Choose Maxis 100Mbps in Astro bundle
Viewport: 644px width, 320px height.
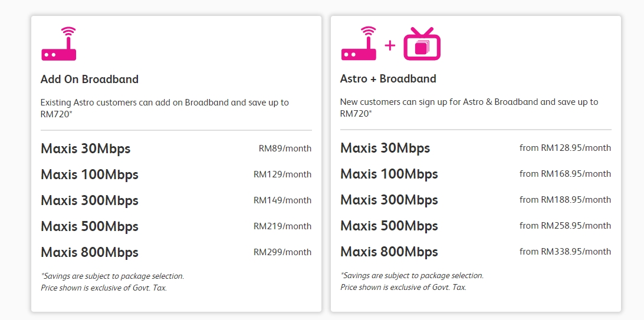[389, 174]
